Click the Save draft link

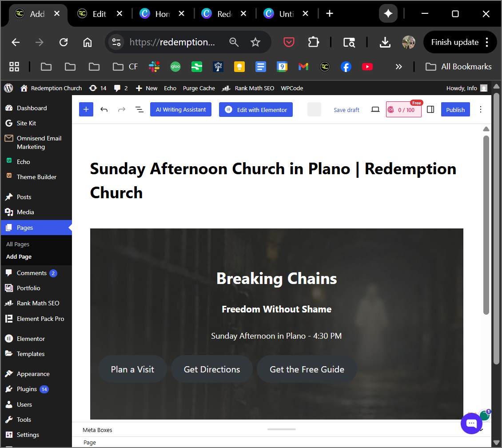click(346, 110)
